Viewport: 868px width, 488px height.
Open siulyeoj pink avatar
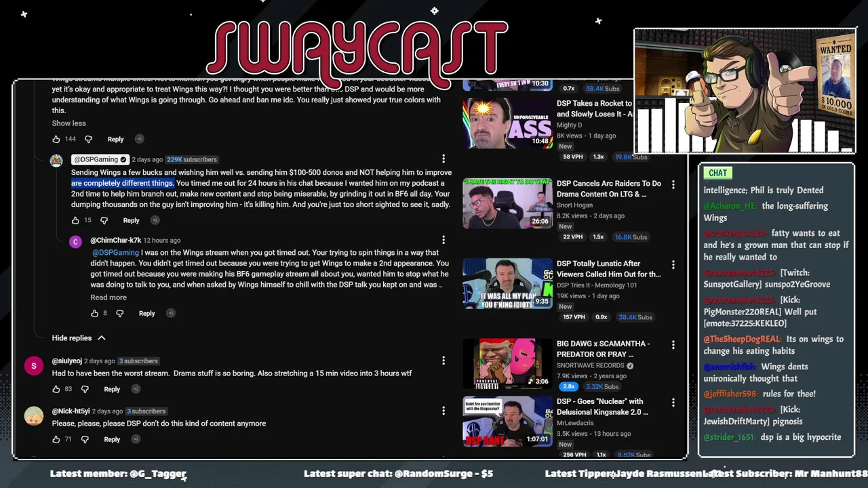click(34, 366)
